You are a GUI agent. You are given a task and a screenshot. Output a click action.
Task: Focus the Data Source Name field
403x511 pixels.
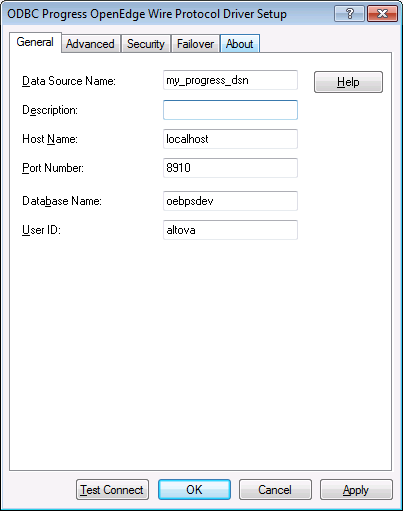pyautogui.click(x=230, y=80)
